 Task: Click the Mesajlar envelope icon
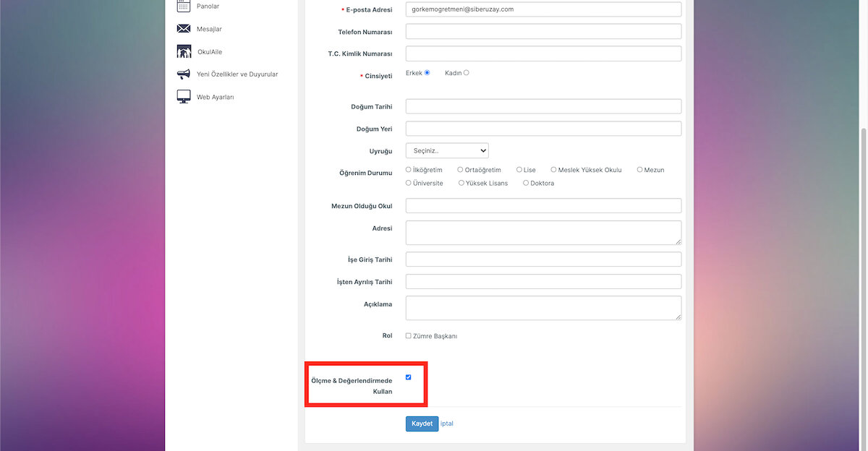[184, 29]
